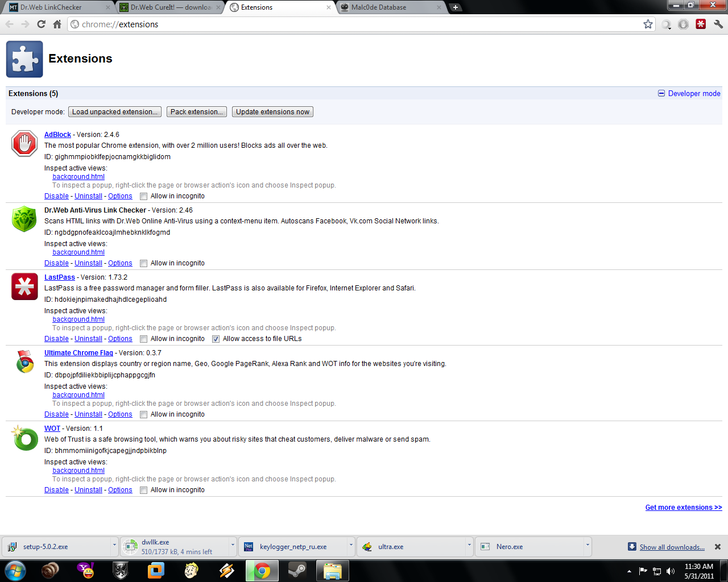Open the Windows Start menu
This screenshot has height=582, width=728.
(15, 571)
